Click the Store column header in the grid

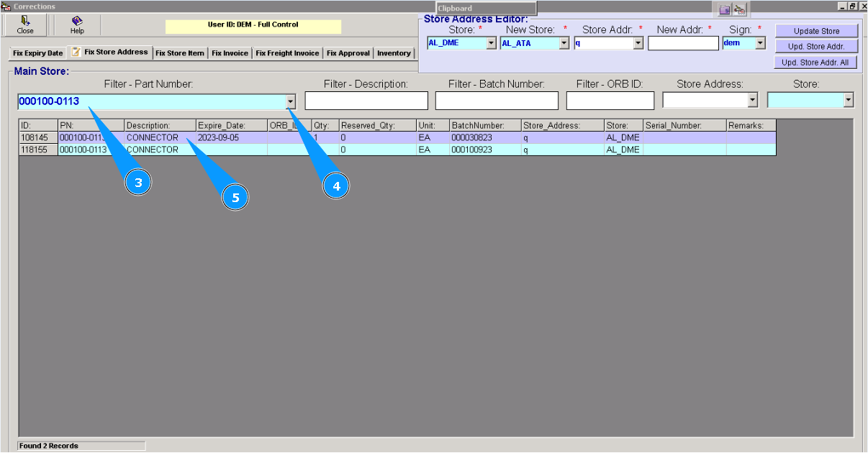[x=623, y=125]
